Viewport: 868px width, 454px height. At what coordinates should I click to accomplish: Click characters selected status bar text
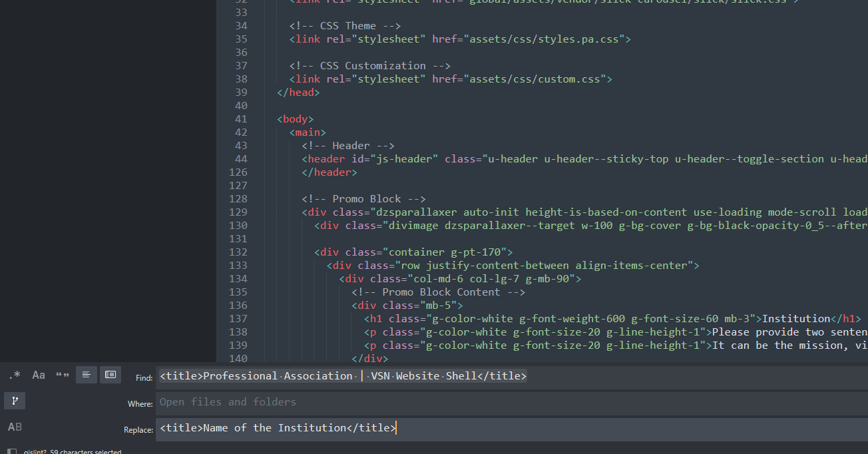tap(90, 451)
